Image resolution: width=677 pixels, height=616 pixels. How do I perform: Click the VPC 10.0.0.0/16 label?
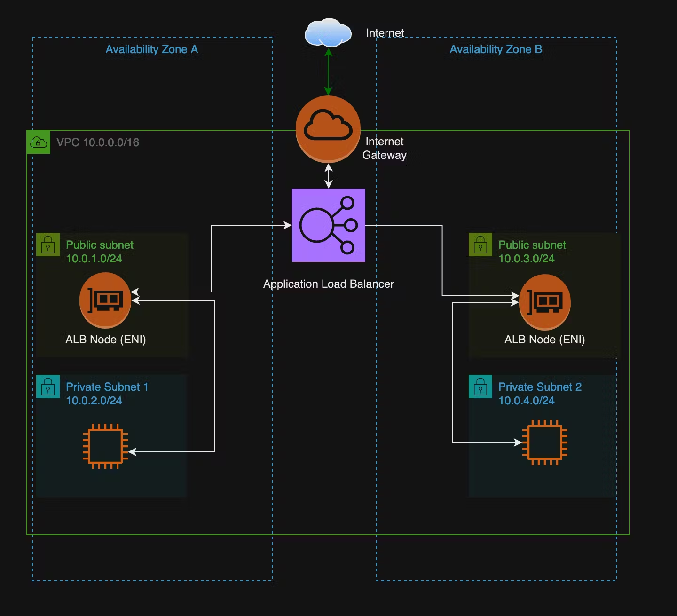pyautogui.click(x=98, y=142)
